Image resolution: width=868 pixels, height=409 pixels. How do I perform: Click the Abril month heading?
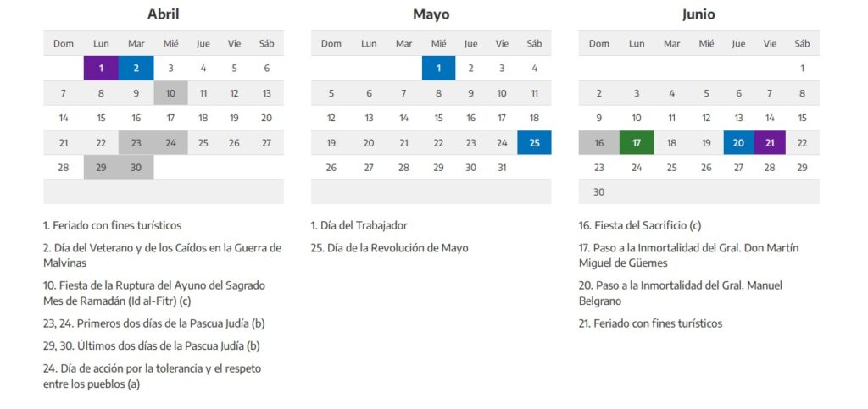point(163,14)
